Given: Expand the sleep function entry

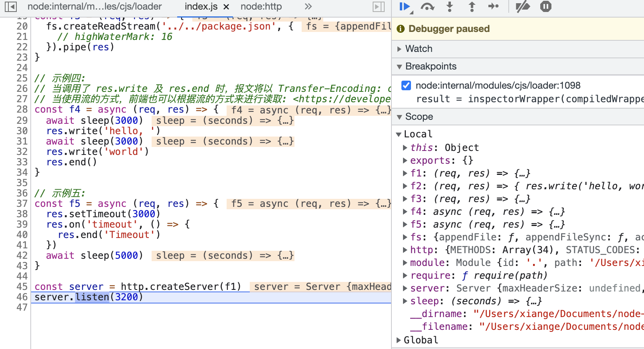Looking at the screenshot, I should click(405, 301).
